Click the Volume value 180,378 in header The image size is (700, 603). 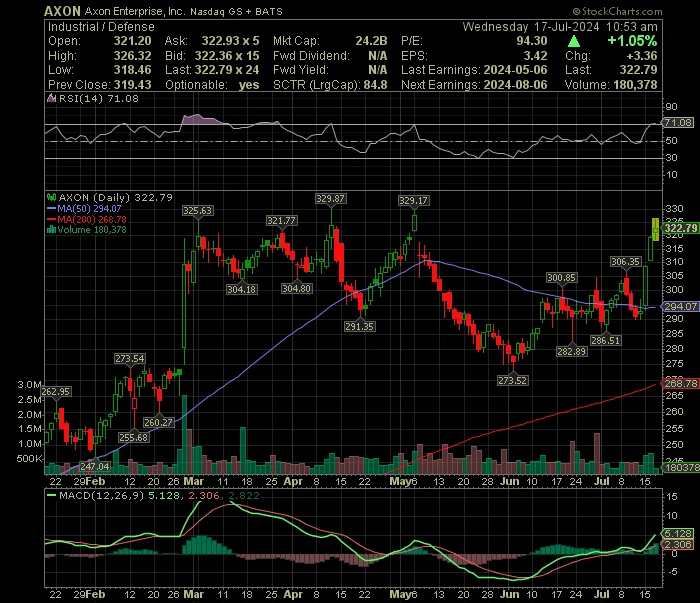(x=635, y=85)
